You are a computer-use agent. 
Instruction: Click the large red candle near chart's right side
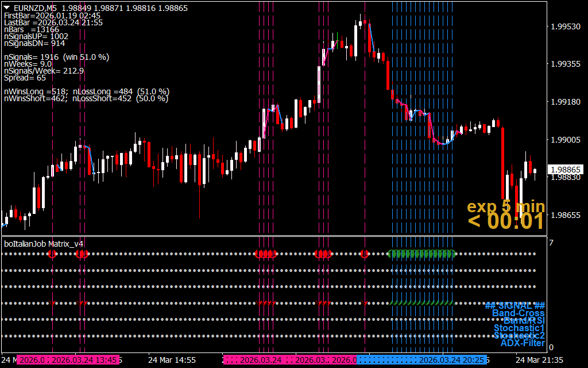(x=503, y=161)
